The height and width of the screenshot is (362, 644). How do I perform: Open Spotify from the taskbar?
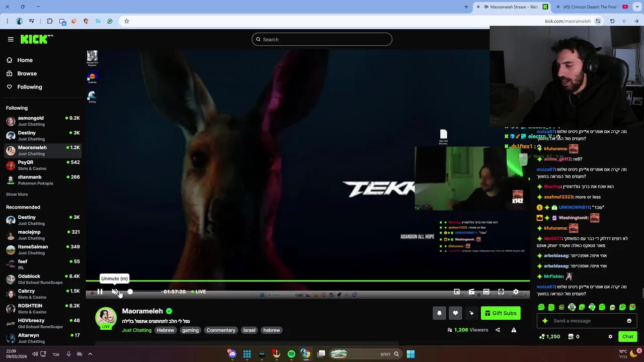(291, 354)
